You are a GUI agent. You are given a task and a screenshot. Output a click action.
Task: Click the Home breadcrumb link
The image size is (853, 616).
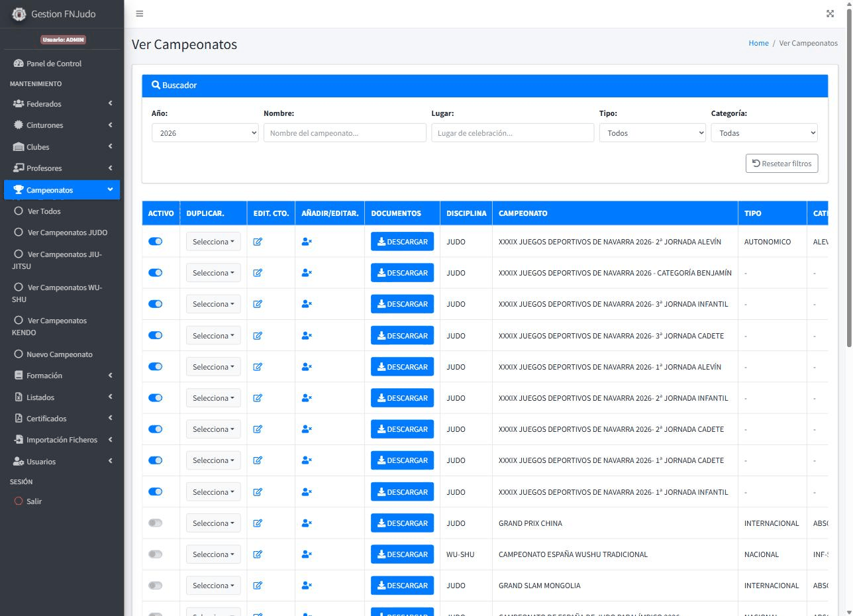tap(758, 43)
